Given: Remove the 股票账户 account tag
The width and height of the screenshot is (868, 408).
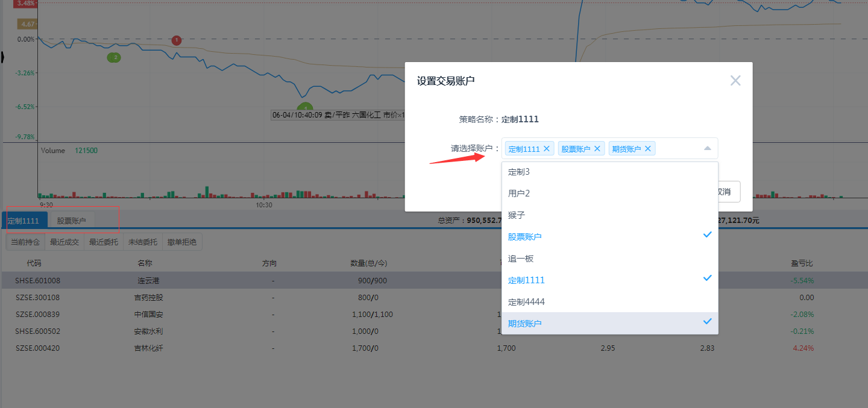Looking at the screenshot, I should [x=597, y=148].
